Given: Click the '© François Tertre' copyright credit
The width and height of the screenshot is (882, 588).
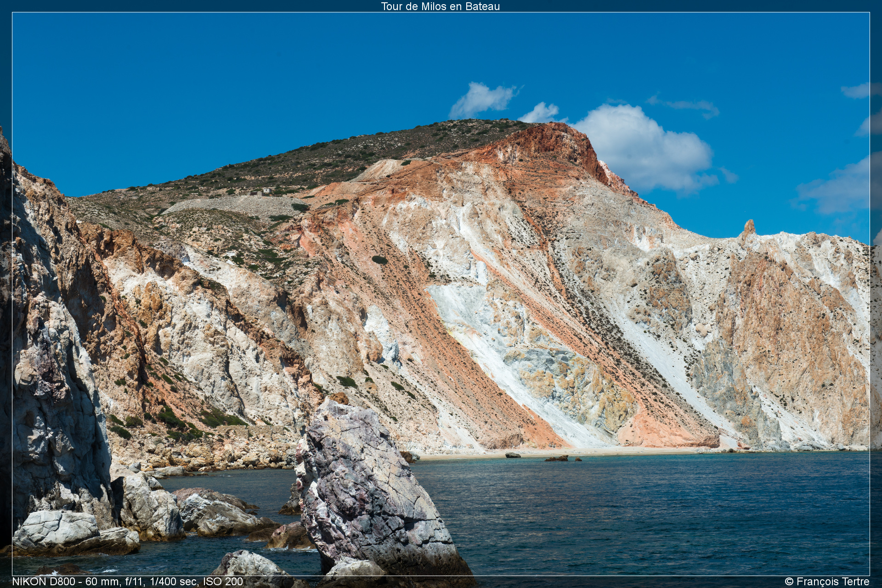Looking at the screenshot, I should click(827, 582).
